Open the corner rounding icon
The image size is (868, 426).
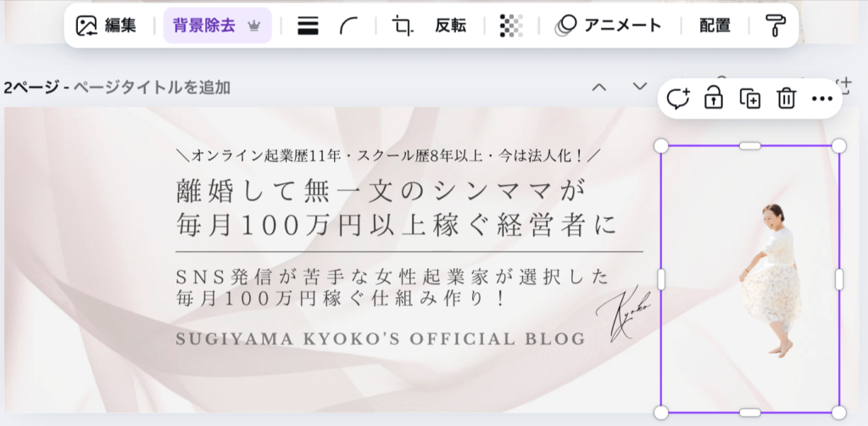(348, 25)
